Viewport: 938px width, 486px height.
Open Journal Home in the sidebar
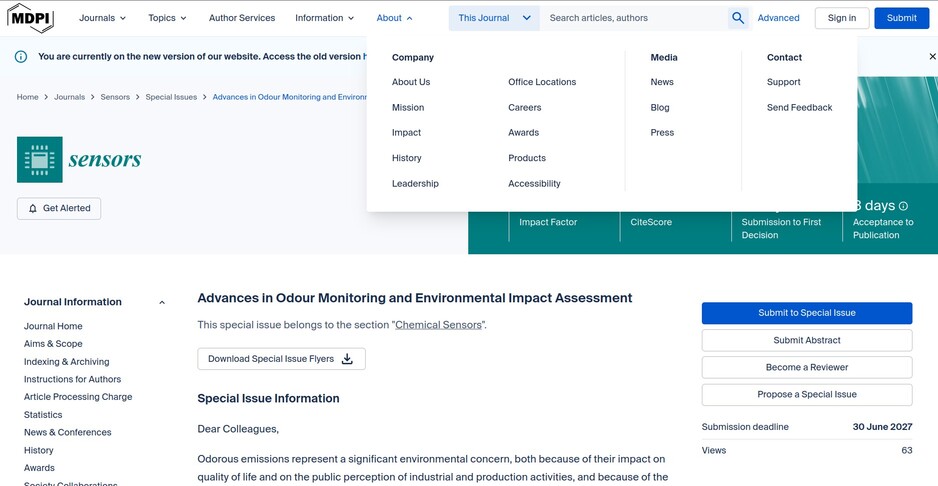click(x=53, y=326)
